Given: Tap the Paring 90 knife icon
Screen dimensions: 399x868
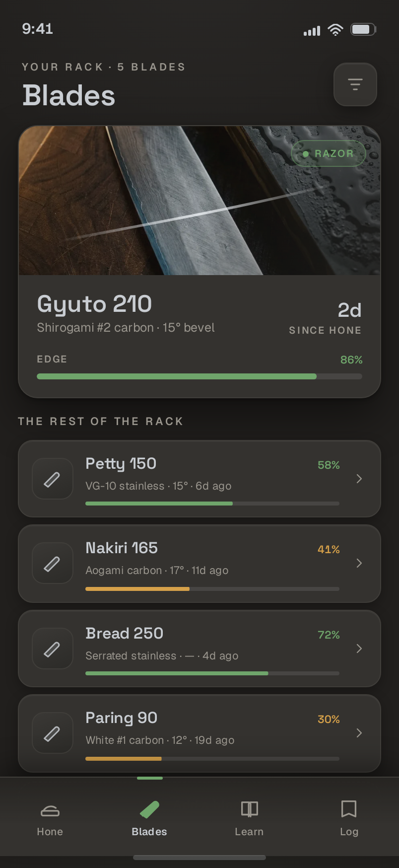Looking at the screenshot, I should point(53,733).
